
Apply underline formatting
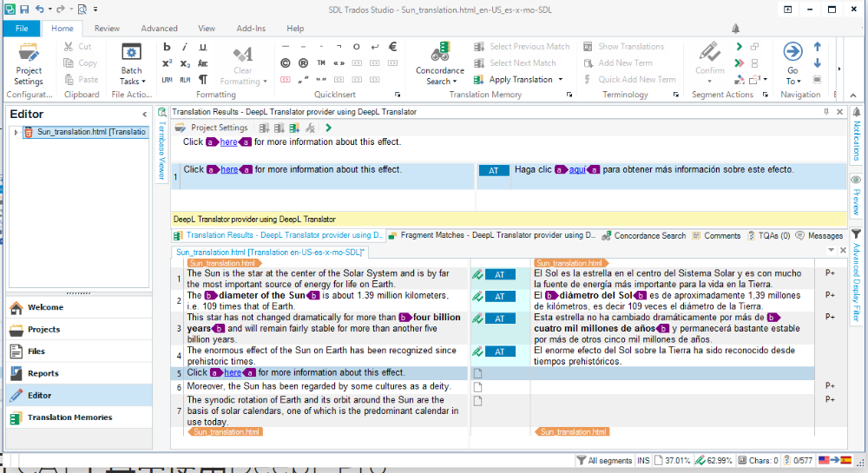[202, 47]
